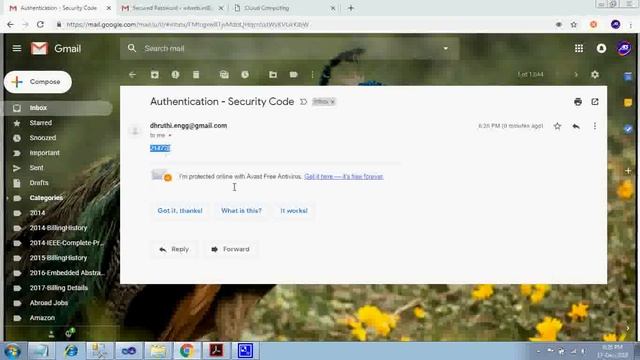This screenshot has height=360, width=640.
Task: Compose a new email
Action: pyautogui.click(x=38, y=82)
